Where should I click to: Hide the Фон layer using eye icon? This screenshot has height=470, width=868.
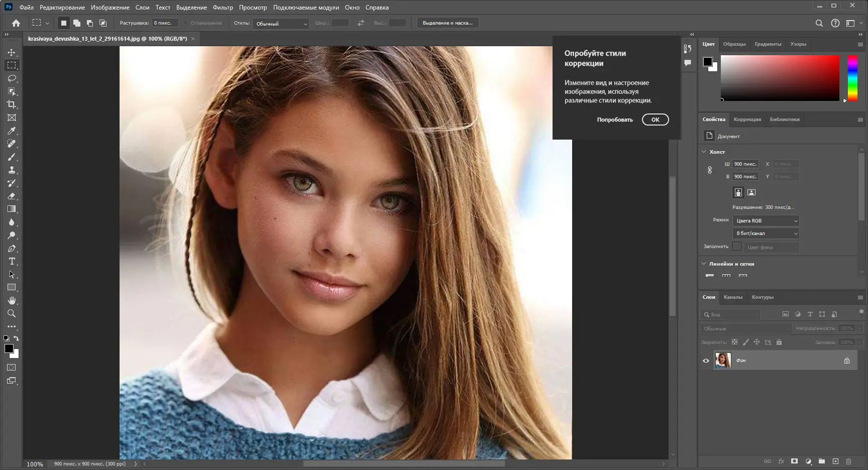tap(706, 361)
